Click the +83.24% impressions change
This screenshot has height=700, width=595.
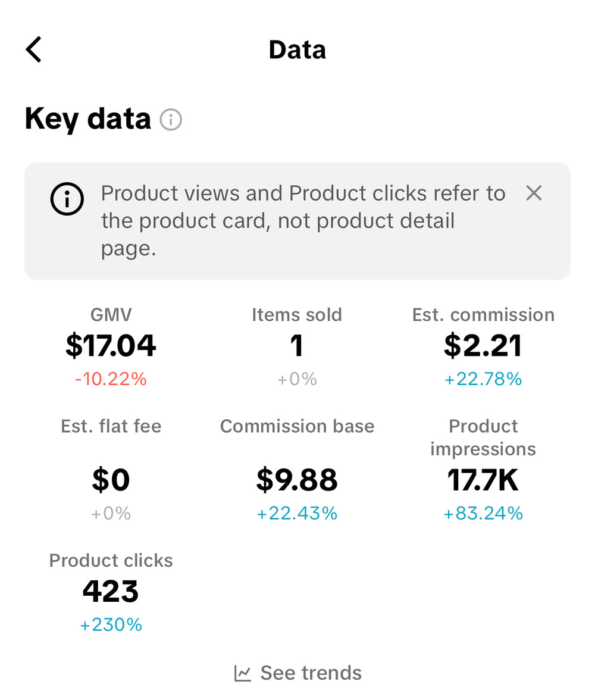(483, 514)
